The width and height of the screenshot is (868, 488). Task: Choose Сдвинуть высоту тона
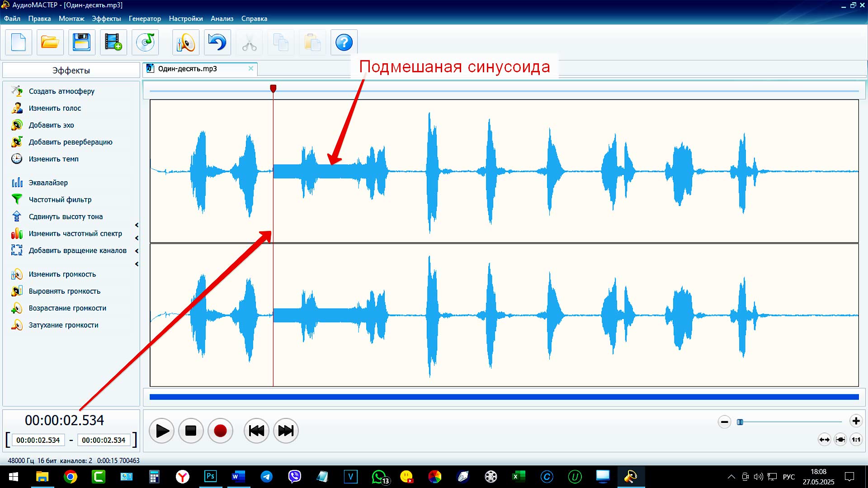66,217
